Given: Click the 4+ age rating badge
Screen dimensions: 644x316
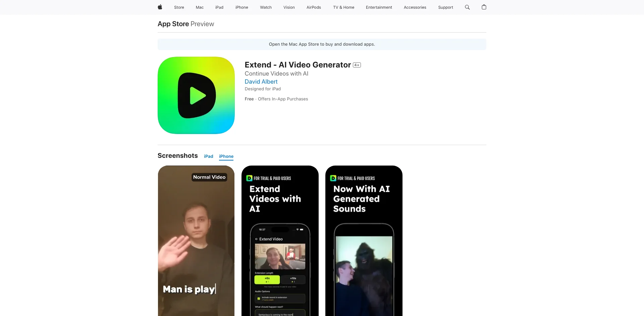Looking at the screenshot, I should [357, 65].
